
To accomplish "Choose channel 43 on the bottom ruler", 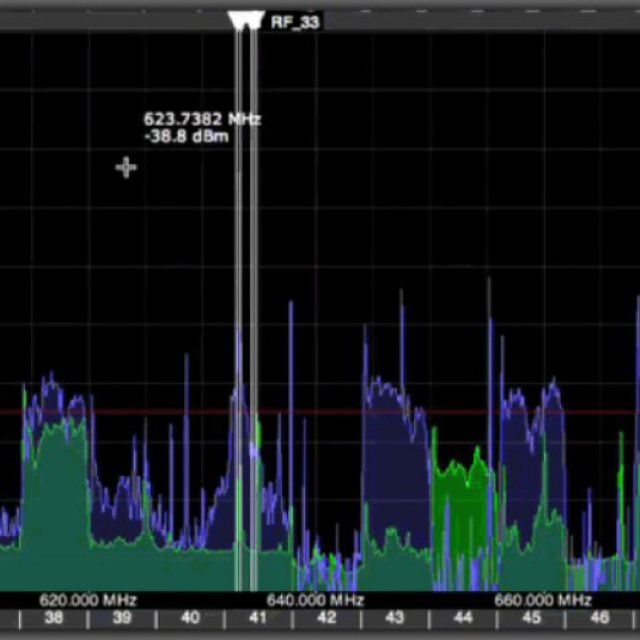I will pos(395,618).
